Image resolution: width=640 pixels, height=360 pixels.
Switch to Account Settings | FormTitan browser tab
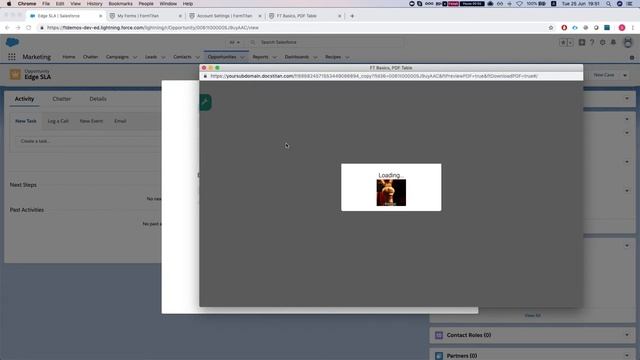[225, 16]
